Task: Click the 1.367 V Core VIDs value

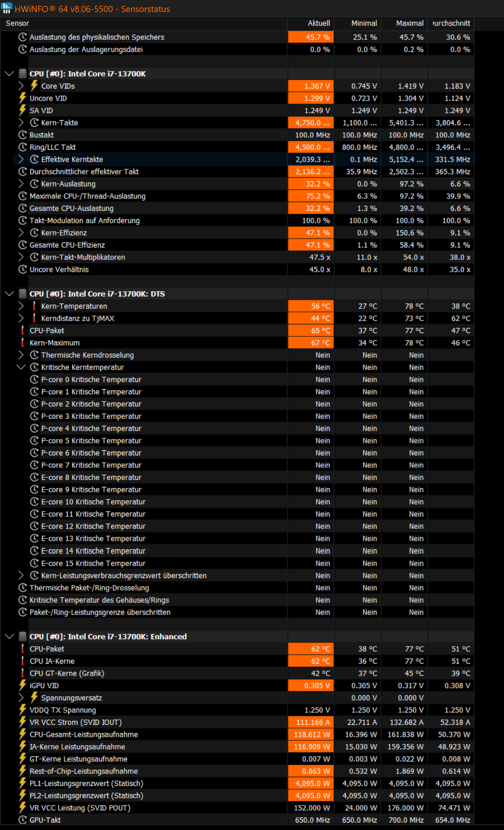Action: pyautogui.click(x=311, y=86)
